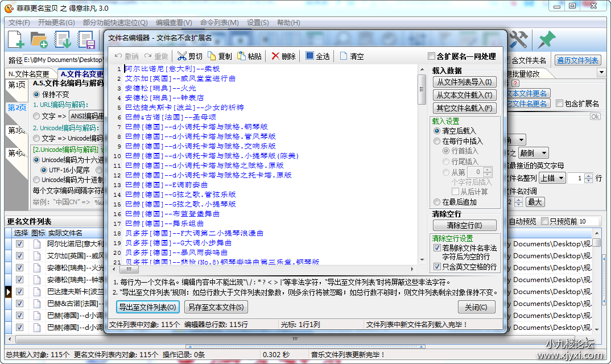This screenshot has height=364, width=611.
Task: Uncheck the 只含英文空格的行 checkbox
Action: [437, 267]
